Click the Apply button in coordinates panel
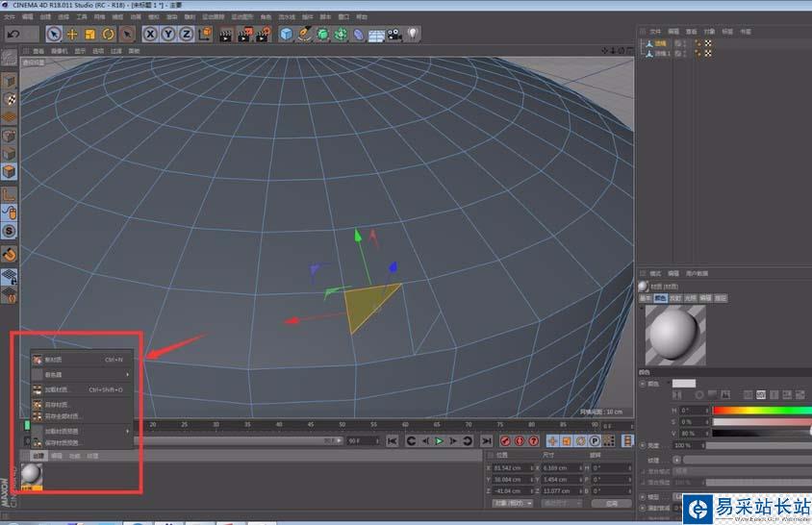Viewport: 812px width, 525px height. [611, 503]
